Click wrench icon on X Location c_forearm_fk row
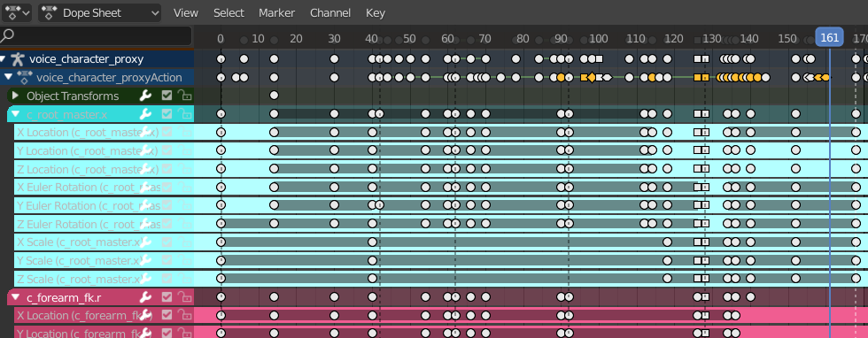 [145, 315]
